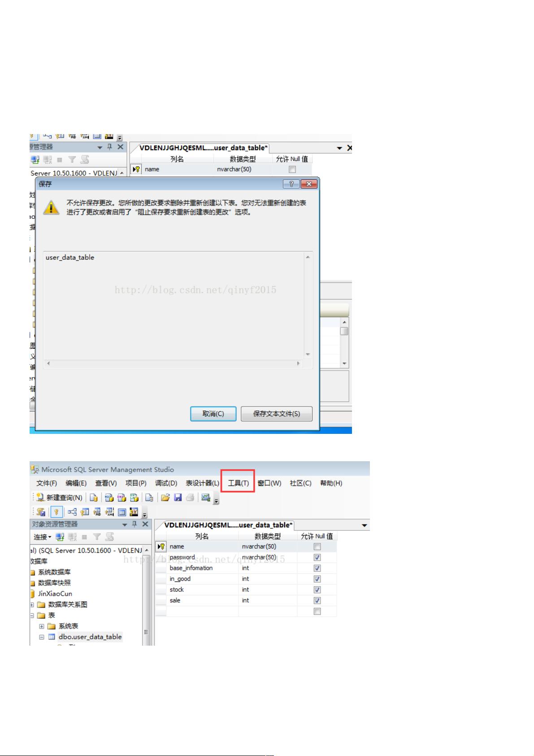This screenshot has width=534, height=756.
Task: Open the 查看(V) menu
Action: (x=106, y=483)
